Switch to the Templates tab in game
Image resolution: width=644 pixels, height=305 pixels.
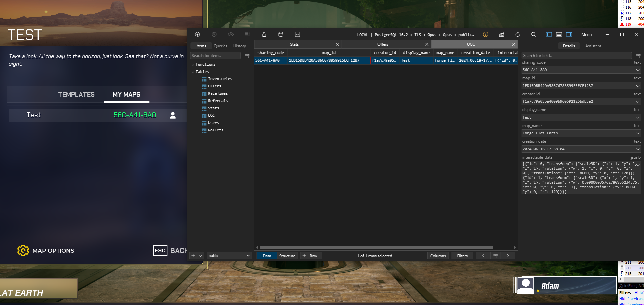pyautogui.click(x=76, y=95)
